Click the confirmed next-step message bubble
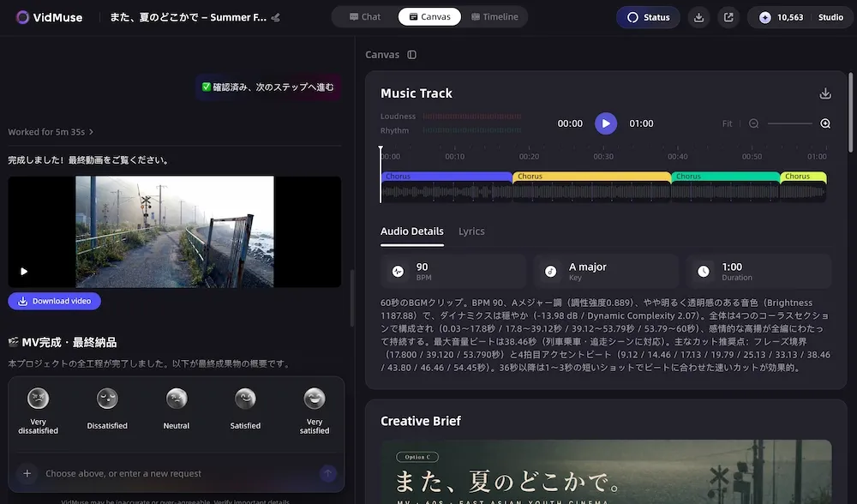The width and height of the screenshot is (857, 504). click(268, 87)
